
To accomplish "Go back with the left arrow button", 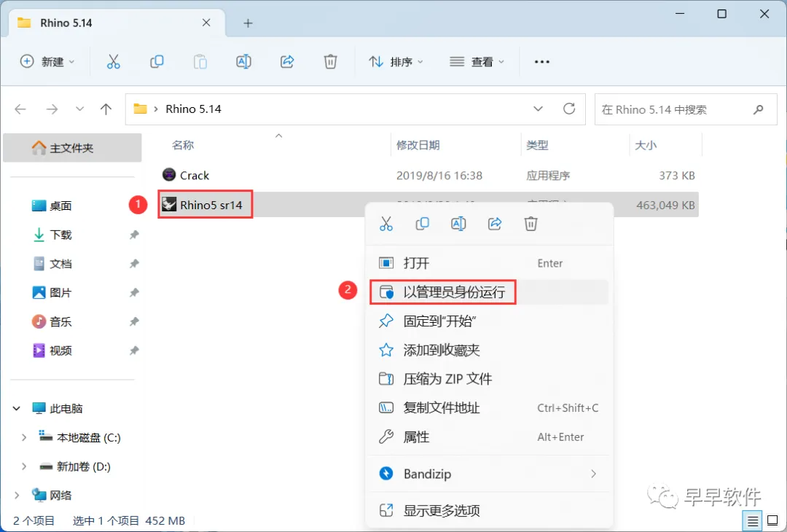I will pyautogui.click(x=20, y=109).
